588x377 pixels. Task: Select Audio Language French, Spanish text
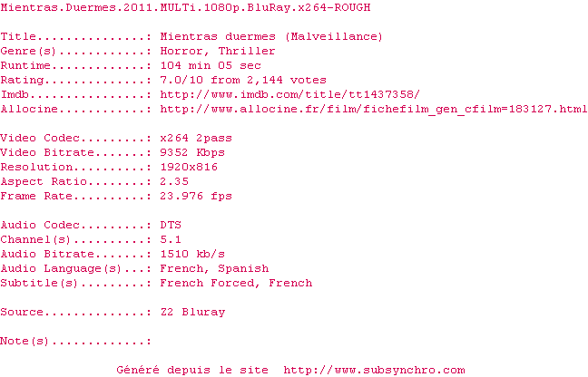point(214,269)
